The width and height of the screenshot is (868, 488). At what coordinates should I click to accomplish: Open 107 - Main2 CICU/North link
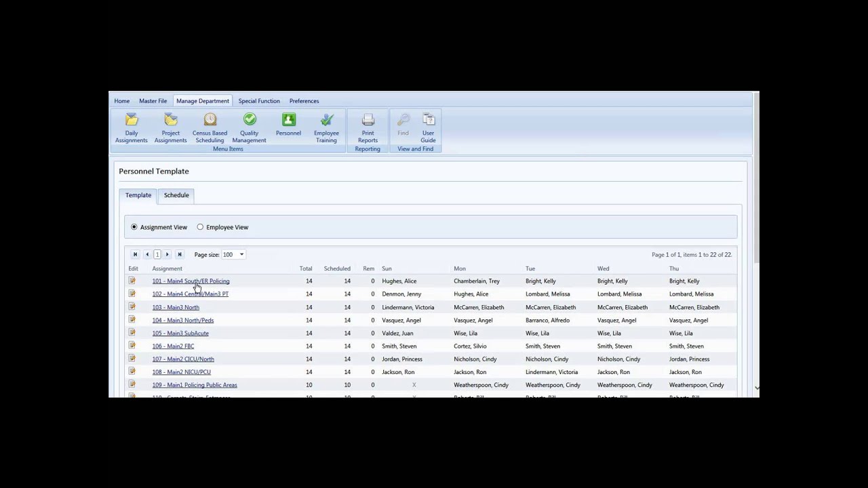[x=183, y=359]
